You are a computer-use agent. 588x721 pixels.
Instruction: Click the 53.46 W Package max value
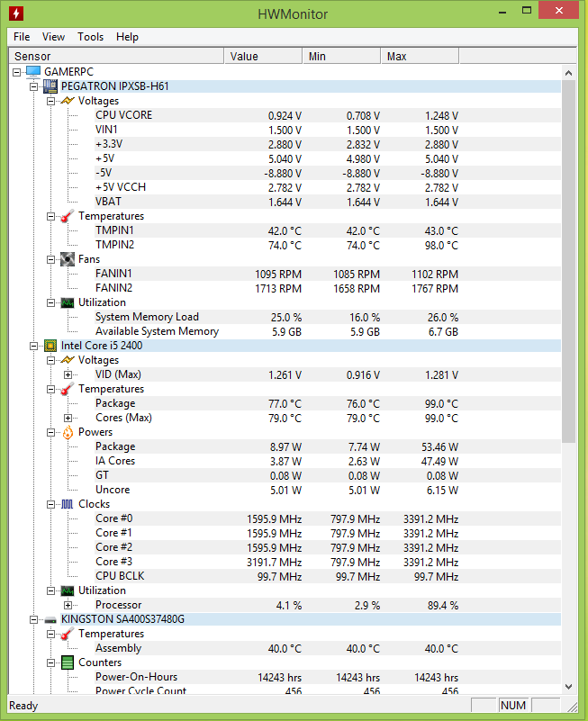point(439,447)
